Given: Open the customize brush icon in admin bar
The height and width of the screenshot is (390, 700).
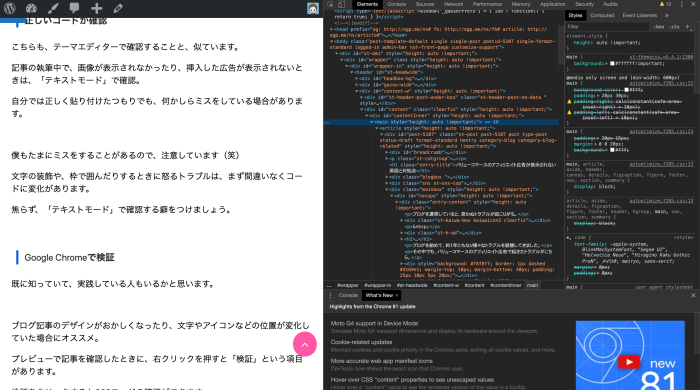Looking at the screenshot, I should coord(53,8).
